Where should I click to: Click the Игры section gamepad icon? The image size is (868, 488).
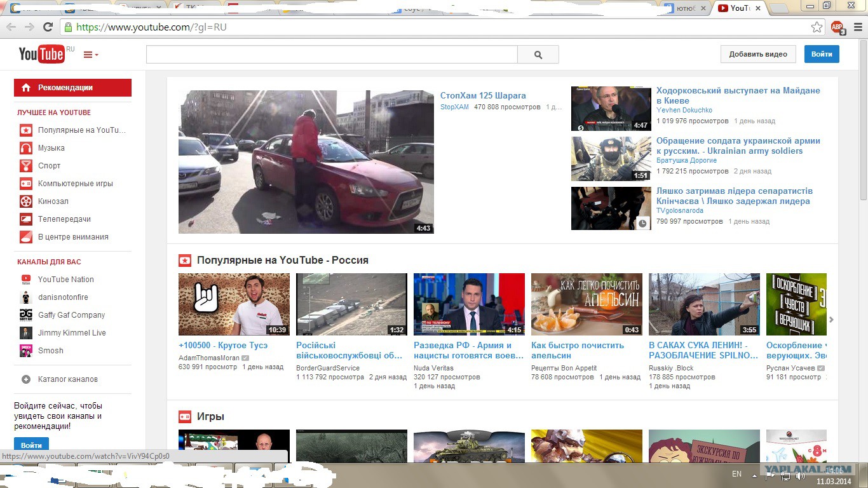pos(185,417)
